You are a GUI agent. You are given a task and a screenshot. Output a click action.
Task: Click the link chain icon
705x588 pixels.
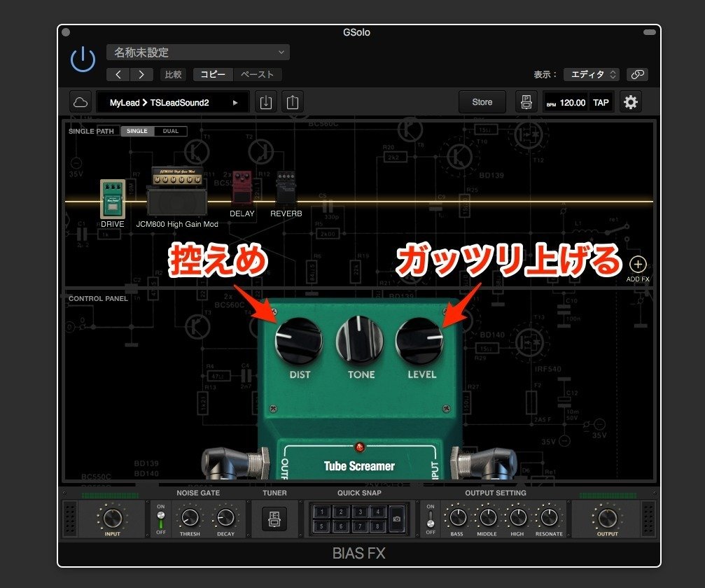point(637,74)
